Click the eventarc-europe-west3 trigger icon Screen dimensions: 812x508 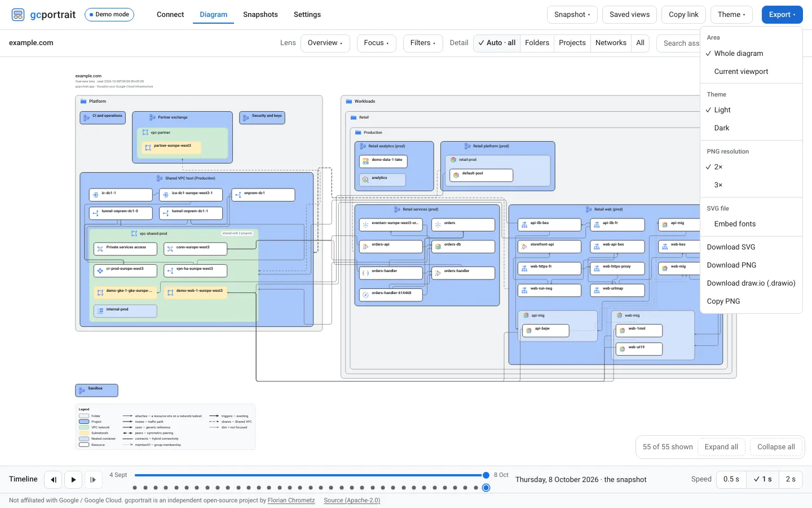pos(365,225)
